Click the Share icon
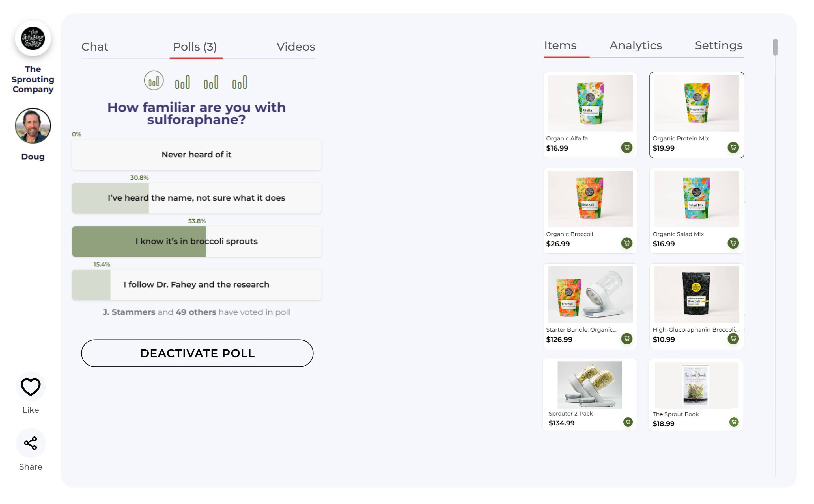Image resolution: width=814 pixels, height=504 pixels. point(31,443)
